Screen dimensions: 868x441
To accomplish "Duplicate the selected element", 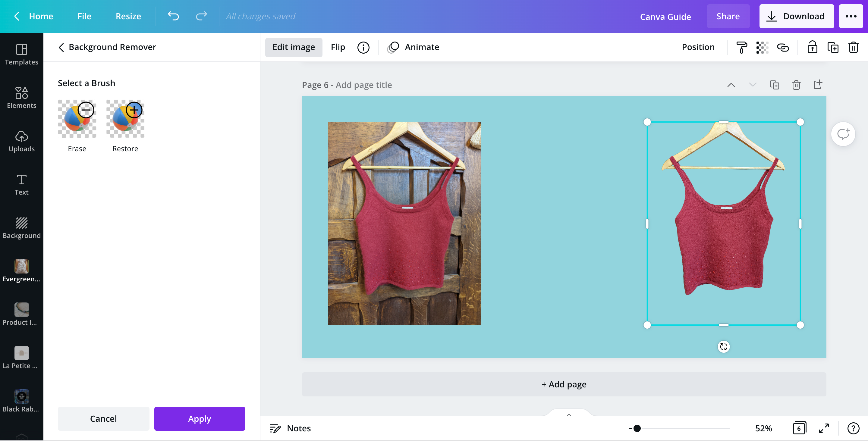I will pyautogui.click(x=833, y=47).
